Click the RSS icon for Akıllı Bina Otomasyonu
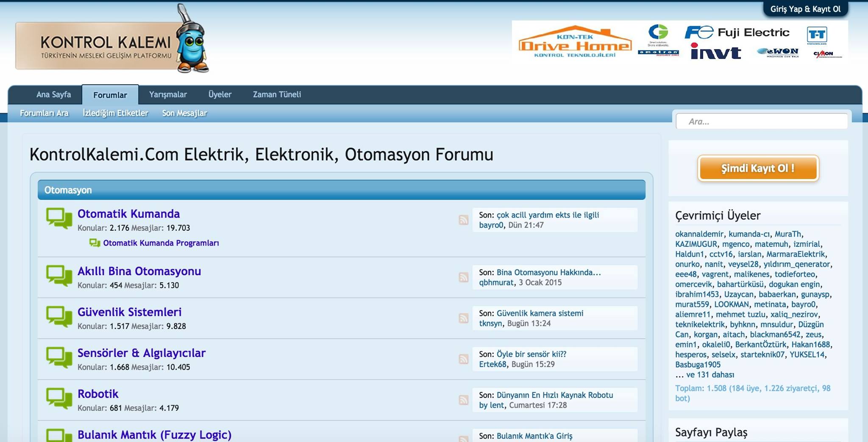 (x=463, y=277)
